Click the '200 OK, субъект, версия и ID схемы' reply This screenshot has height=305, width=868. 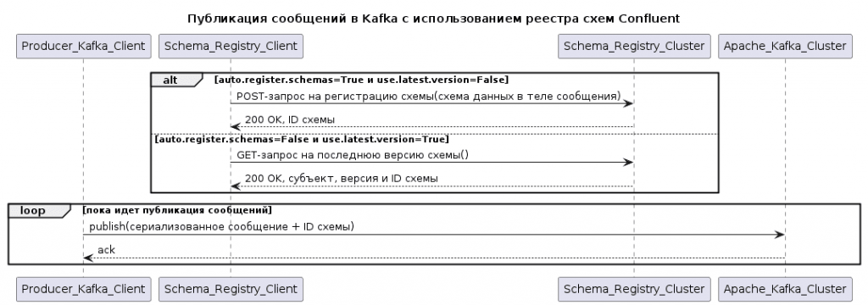tap(341, 178)
